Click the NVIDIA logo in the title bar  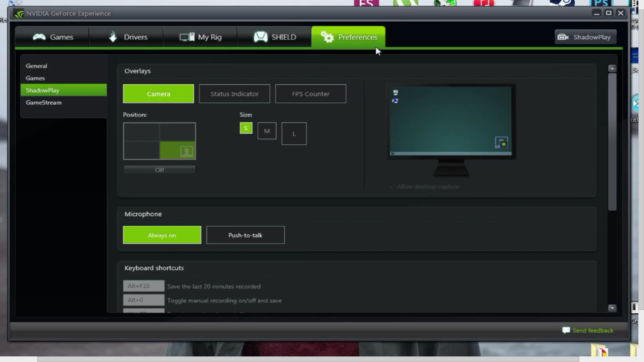click(19, 14)
